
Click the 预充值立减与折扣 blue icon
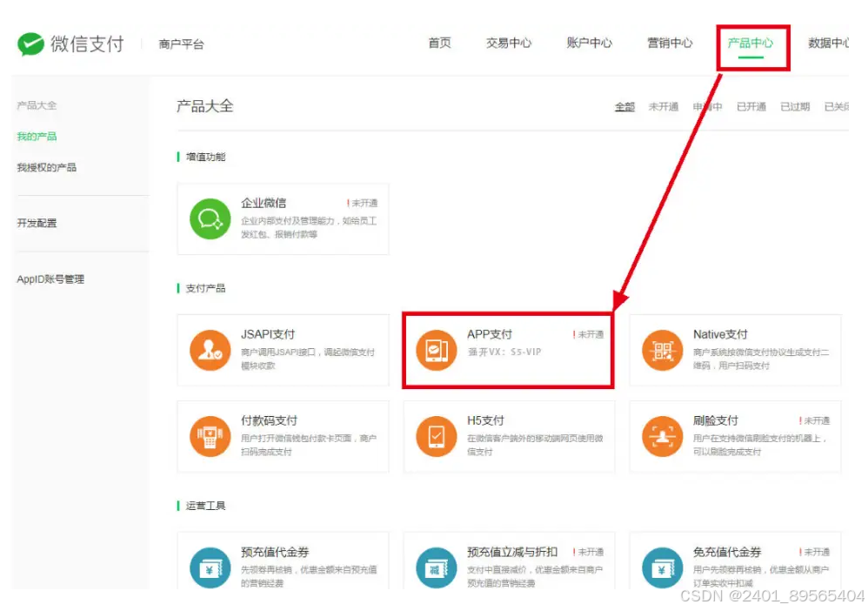[437, 567]
